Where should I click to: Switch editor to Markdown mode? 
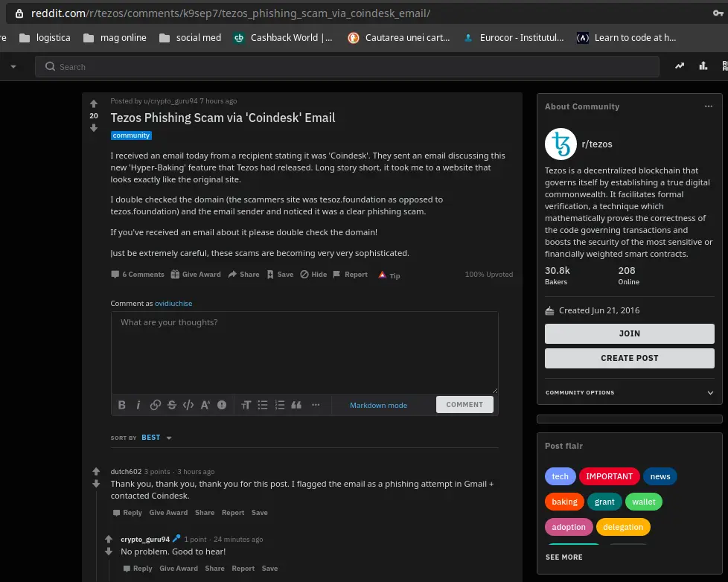pyautogui.click(x=378, y=405)
